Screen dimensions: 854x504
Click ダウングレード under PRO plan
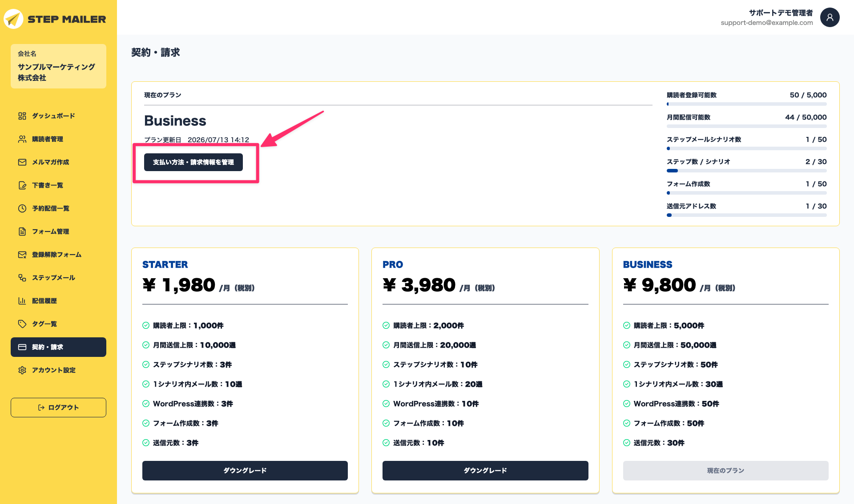[485, 471]
